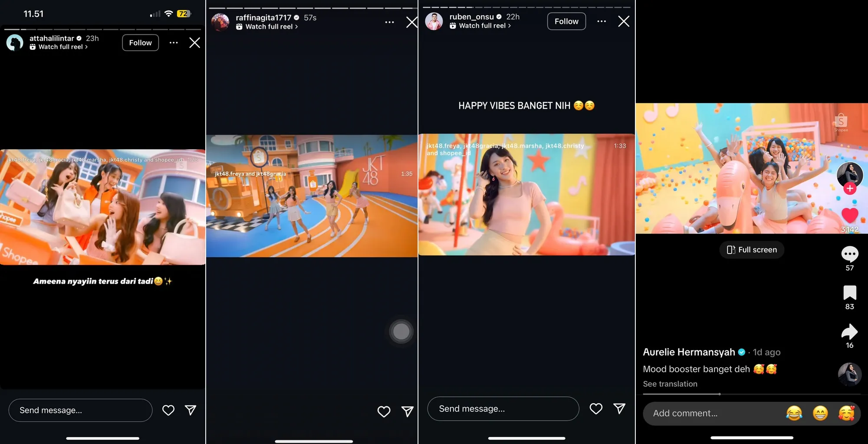
Task: Seek on the TikTok video progress bar
Action: point(752,394)
